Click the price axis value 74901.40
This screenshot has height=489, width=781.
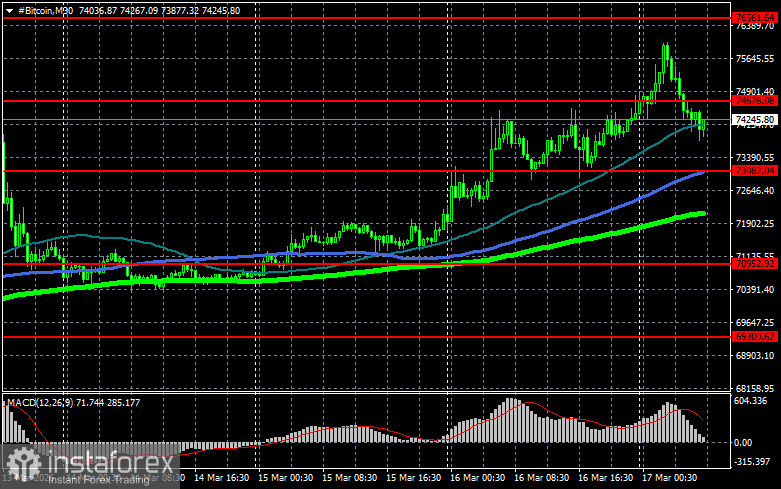755,91
